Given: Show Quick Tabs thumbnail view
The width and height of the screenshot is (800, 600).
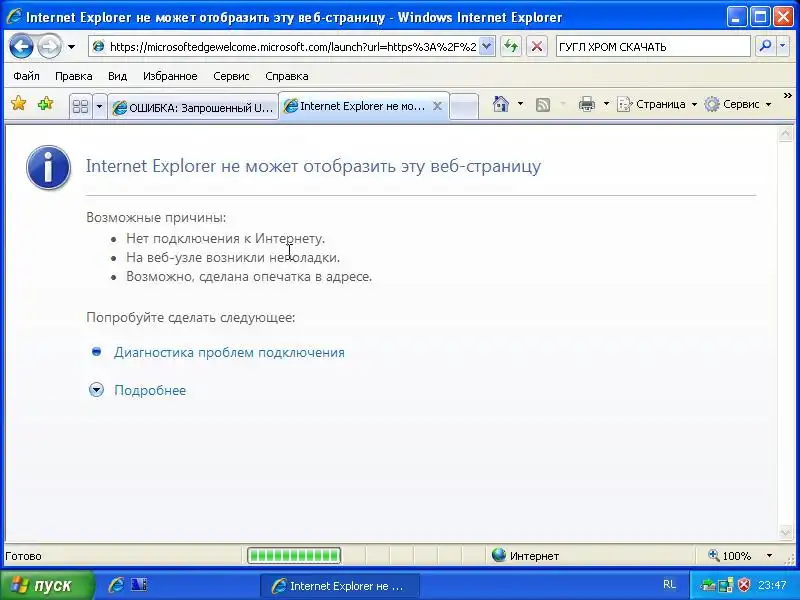Looking at the screenshot, I should point(81,106).
